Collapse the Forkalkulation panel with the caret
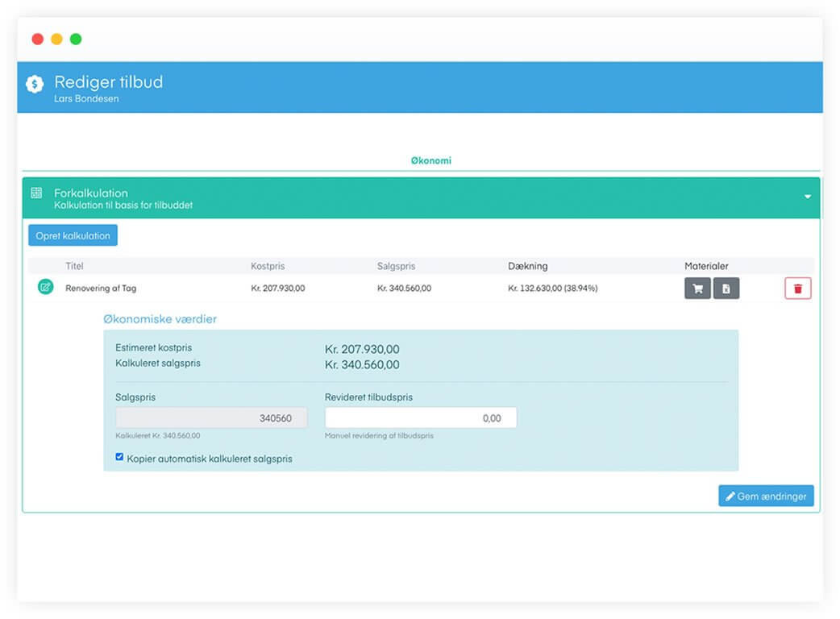 [x=808, y=197]
